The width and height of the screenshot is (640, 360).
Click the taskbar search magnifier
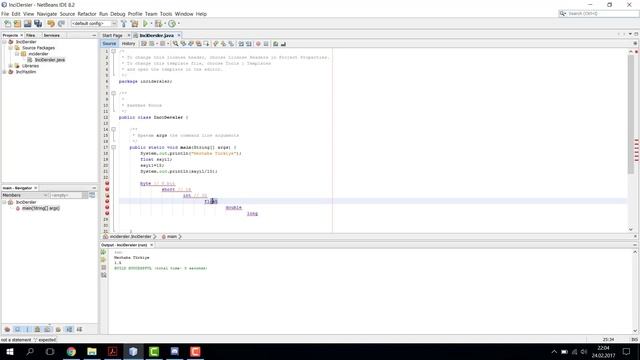click(30, 351)
